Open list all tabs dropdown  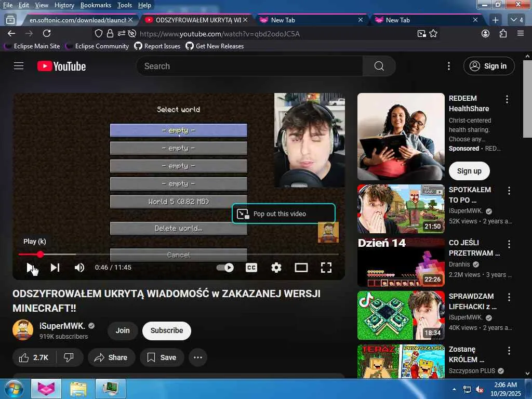(517, 20)
